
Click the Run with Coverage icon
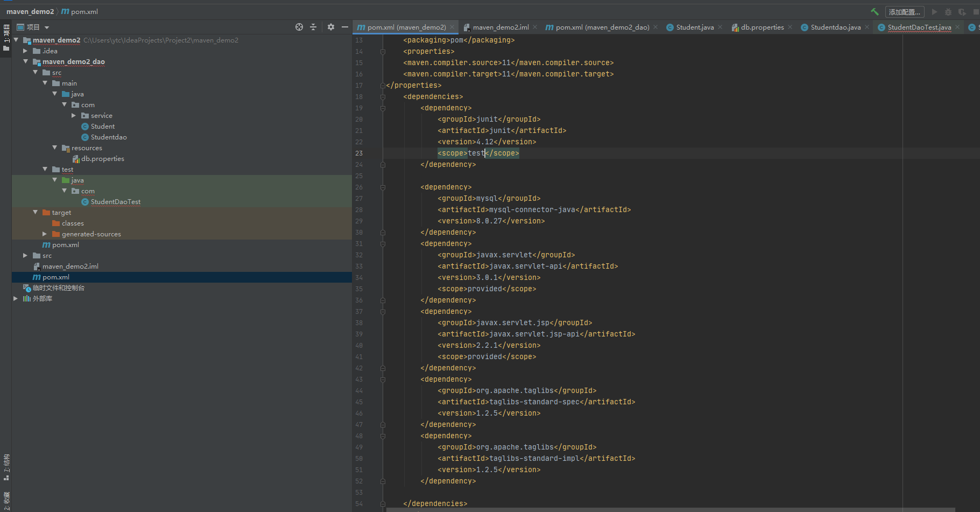click(962, 12)
